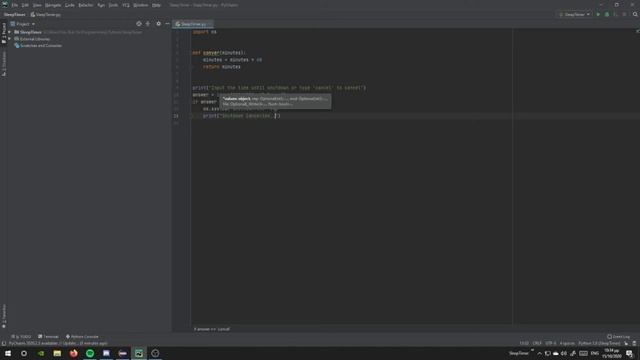Change the UTF-8 file encoding

pos(551,344)
